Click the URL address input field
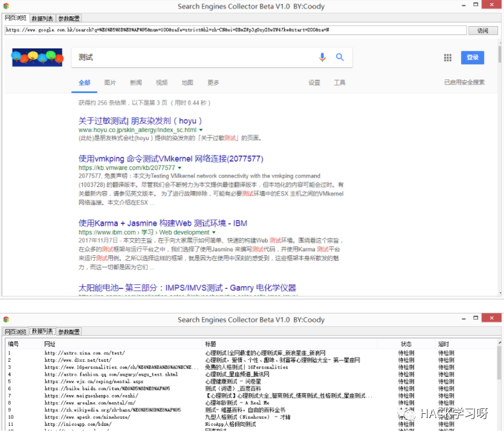This screenshot has height=435, width=504. tap(236, 30)
